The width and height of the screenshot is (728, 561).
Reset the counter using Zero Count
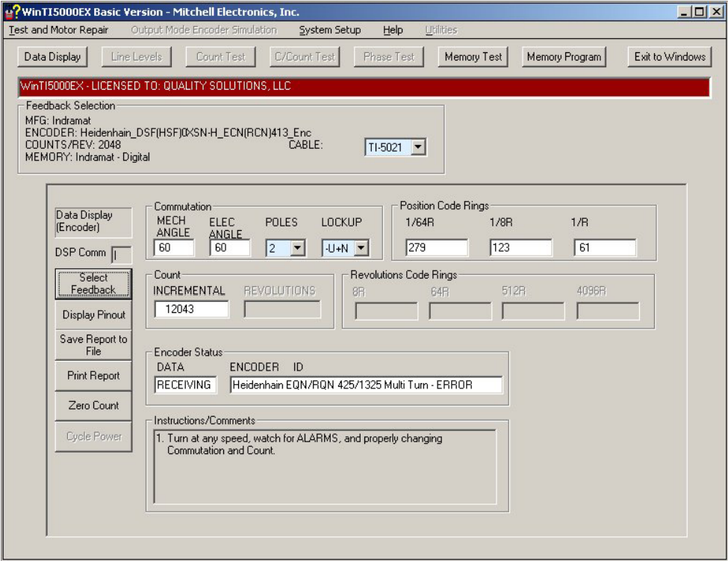pos(93,406)
